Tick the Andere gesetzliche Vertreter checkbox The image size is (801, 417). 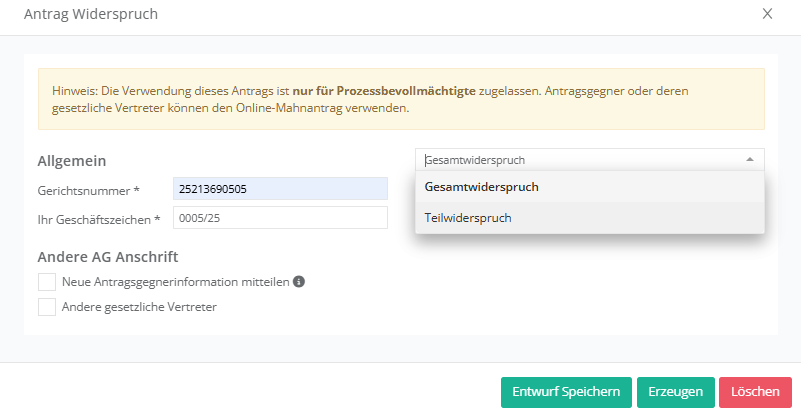click(46, 307)
